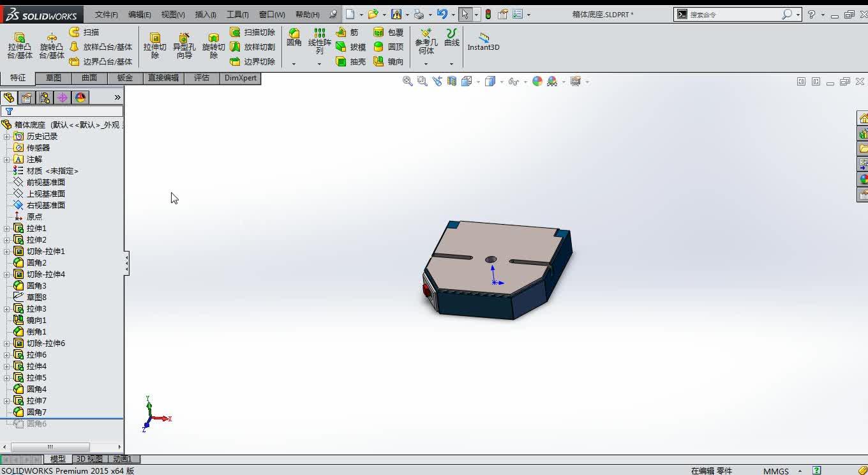This screenshot has height=475, width=868.
Task: Activate the 旋转切除 revolved cut tool
Action: click(x=214, y=46)
